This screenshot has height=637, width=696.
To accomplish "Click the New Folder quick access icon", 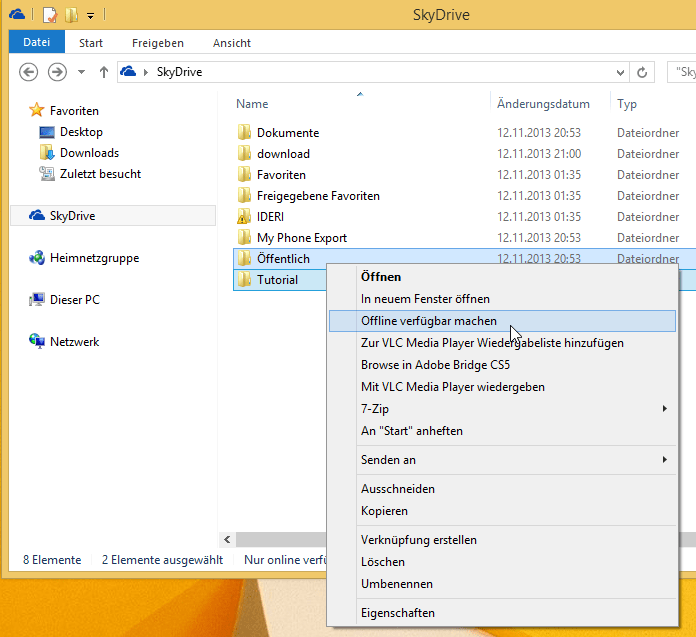I will 71,15.
